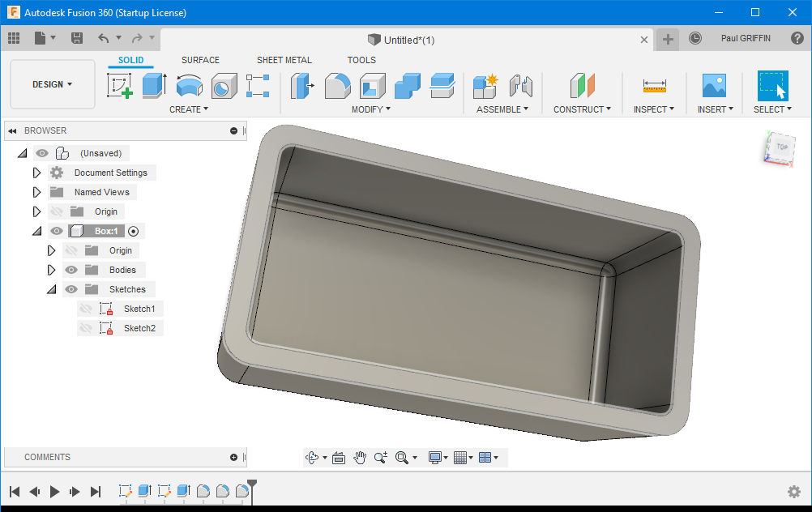Click the Look At tool

[x=339, y=457]
